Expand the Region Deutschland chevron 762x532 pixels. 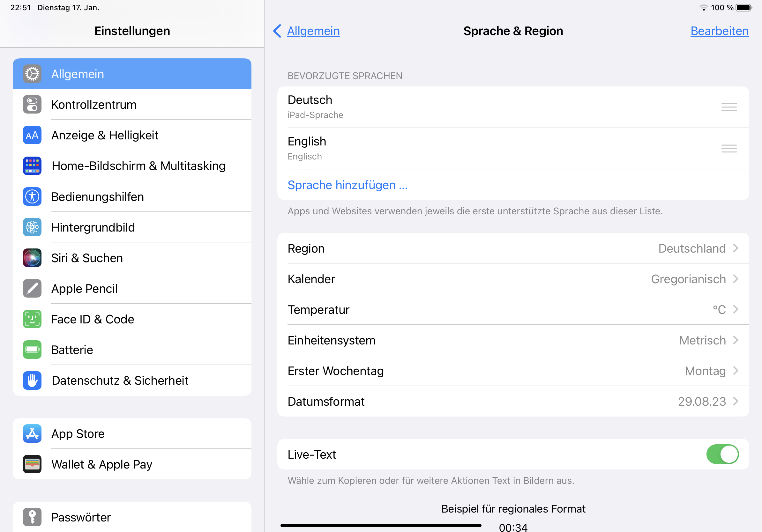pyautogui.click(x=736, y=248)
